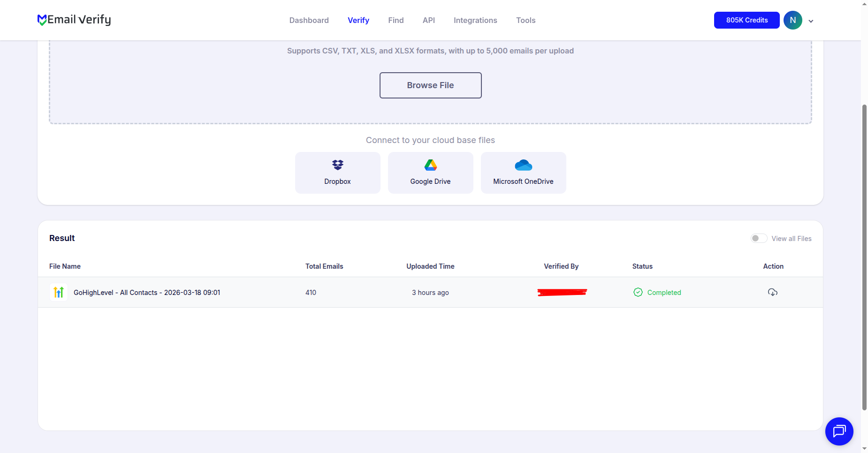Open the Integrations tab

(x=475, y=20)
